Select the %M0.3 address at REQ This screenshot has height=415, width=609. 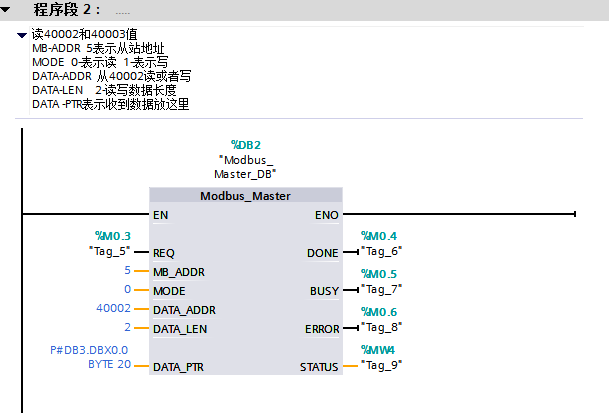pyautogui.click(x=113, y=236)
